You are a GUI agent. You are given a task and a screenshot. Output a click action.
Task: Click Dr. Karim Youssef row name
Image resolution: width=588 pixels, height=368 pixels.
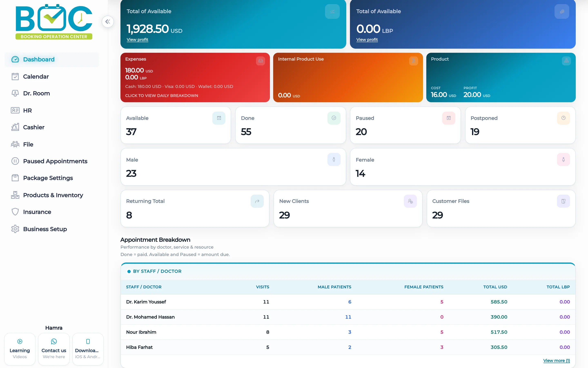point(146,302)
